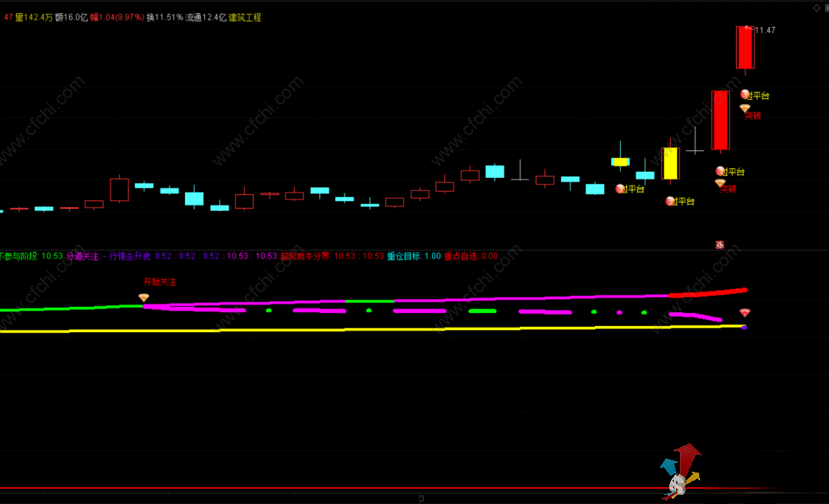Click the diamond icon under 开始关注
The image size is (829, 504).
point(144,298)
